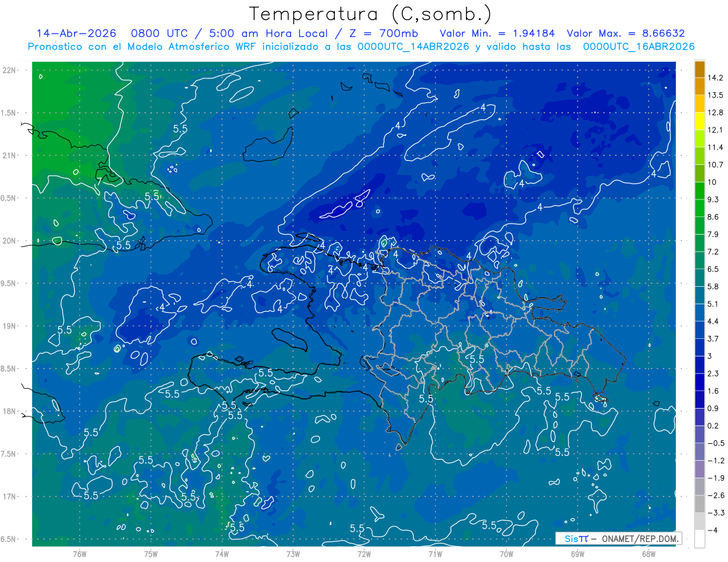Click the 72W longitude axis label
Viewport: 728px width, 562px height.
point(364,554)
